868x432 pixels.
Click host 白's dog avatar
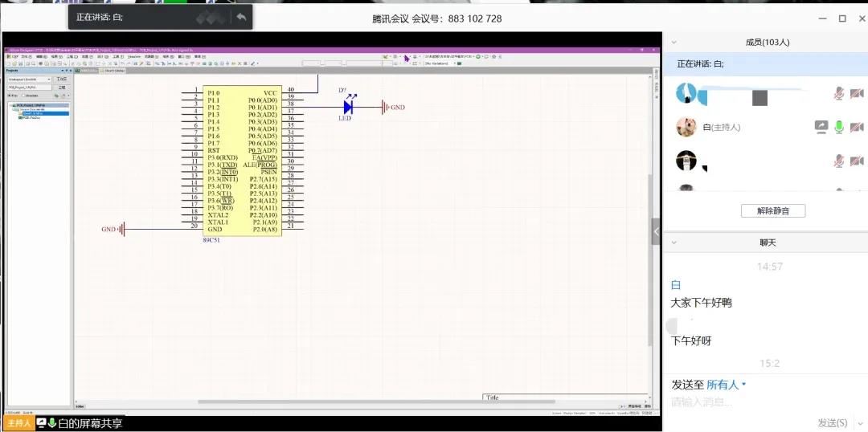tap(686, 127)
